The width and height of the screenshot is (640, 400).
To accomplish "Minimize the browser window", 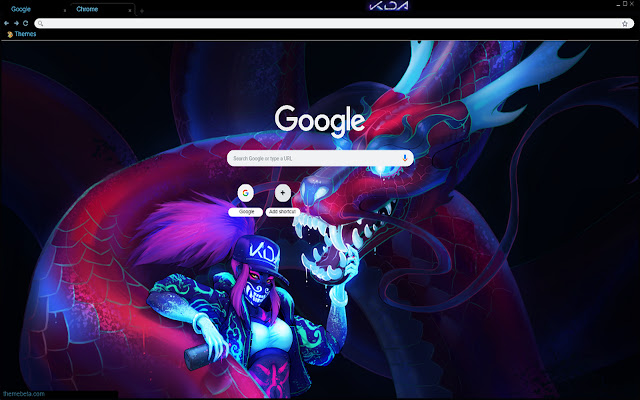I will (x=619, y=4).
